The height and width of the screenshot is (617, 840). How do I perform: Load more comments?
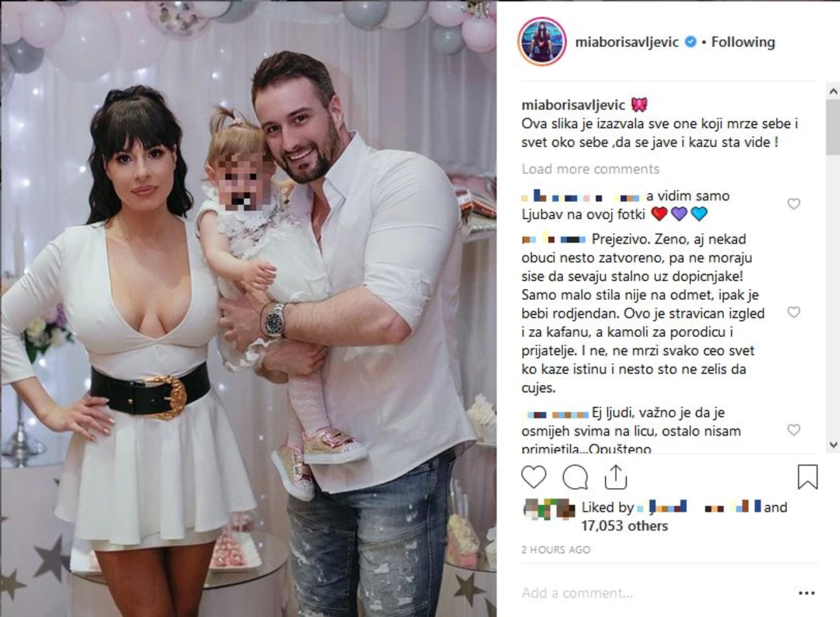pos(591,169)
